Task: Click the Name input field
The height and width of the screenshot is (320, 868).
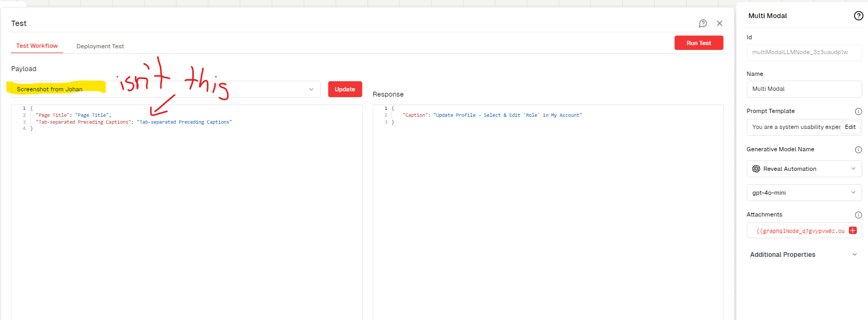Action: 803,89
